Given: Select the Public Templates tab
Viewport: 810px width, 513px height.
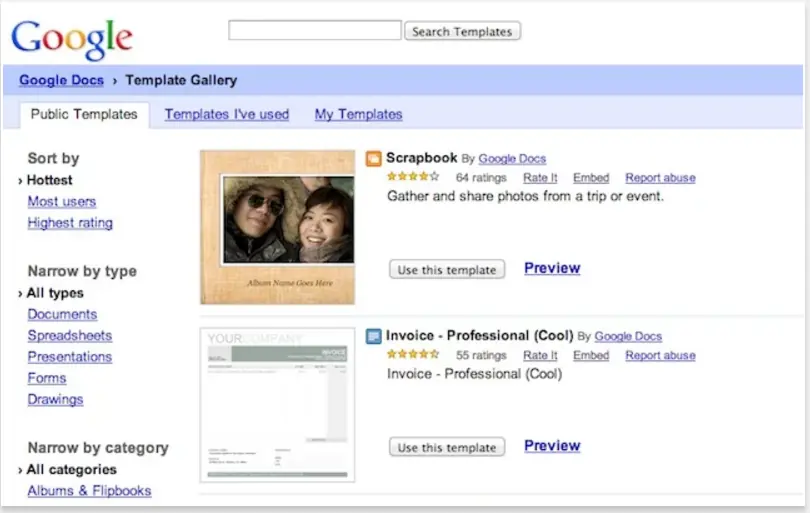Looking at the screenshot, I should 84,114.
